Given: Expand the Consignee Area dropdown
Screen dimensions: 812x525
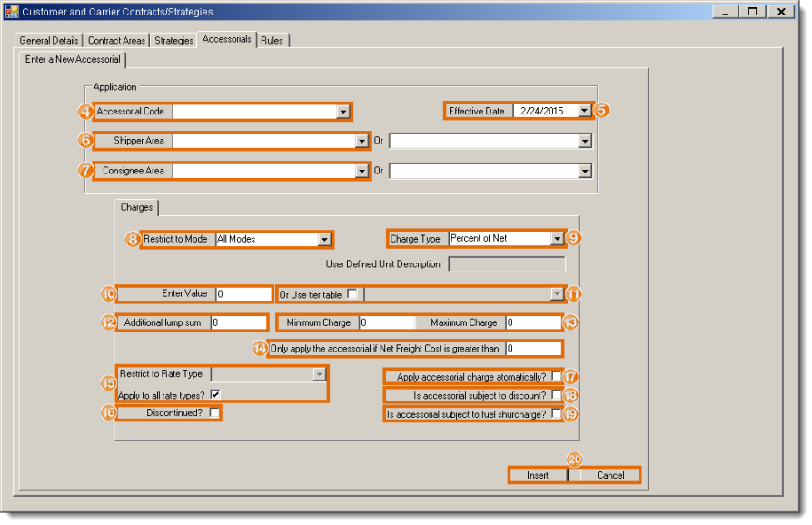Looking at the screenshot, I should [361, 171].
